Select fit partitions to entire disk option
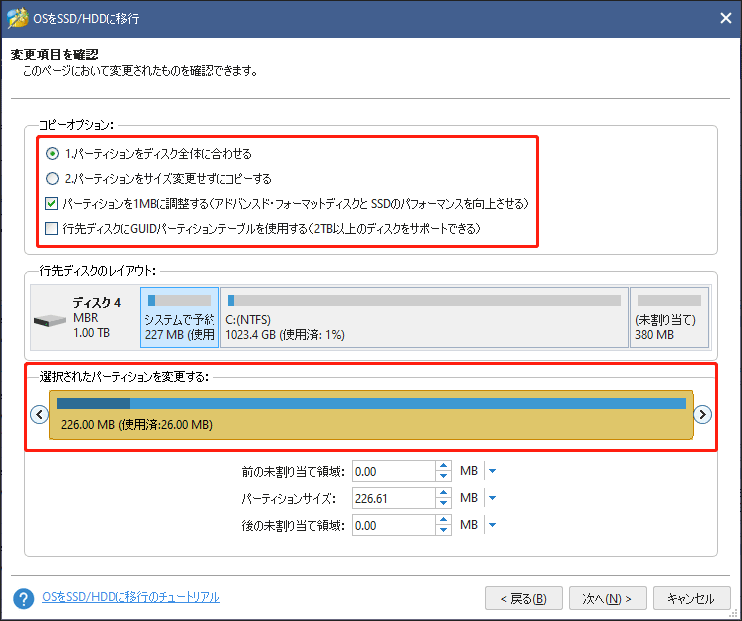This screenshot has height=621, width=742. [x=53, y=154]
